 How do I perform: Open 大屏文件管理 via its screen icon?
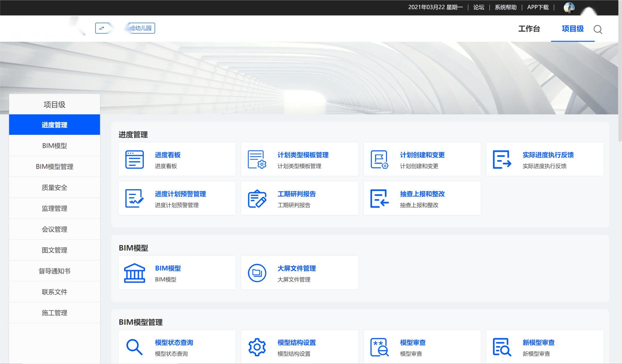point(257,272)
